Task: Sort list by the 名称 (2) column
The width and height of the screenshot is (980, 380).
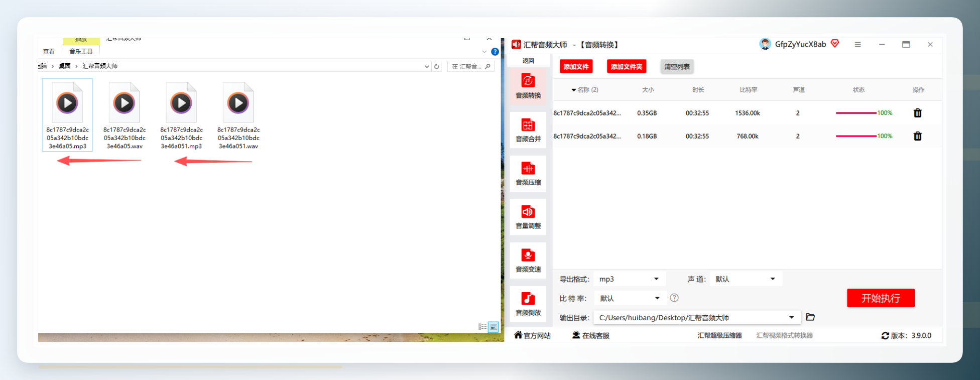Action: (585, 90)
